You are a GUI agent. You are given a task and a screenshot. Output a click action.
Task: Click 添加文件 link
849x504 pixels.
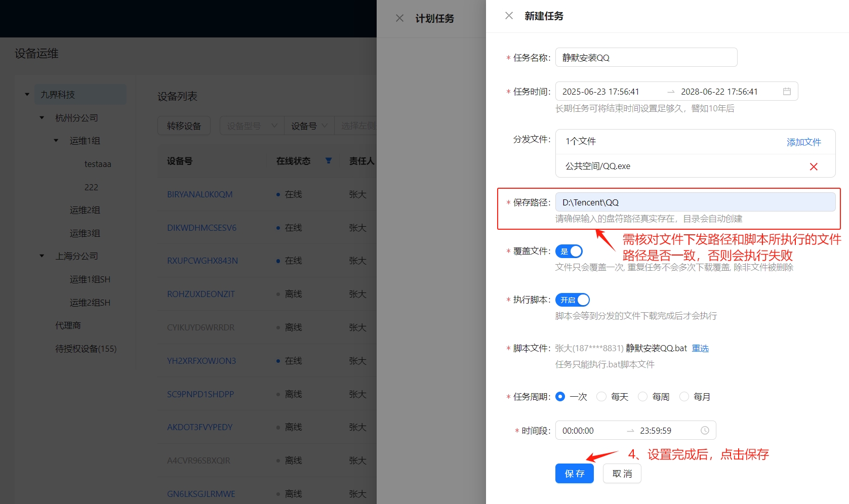click(x=804, y=142)
